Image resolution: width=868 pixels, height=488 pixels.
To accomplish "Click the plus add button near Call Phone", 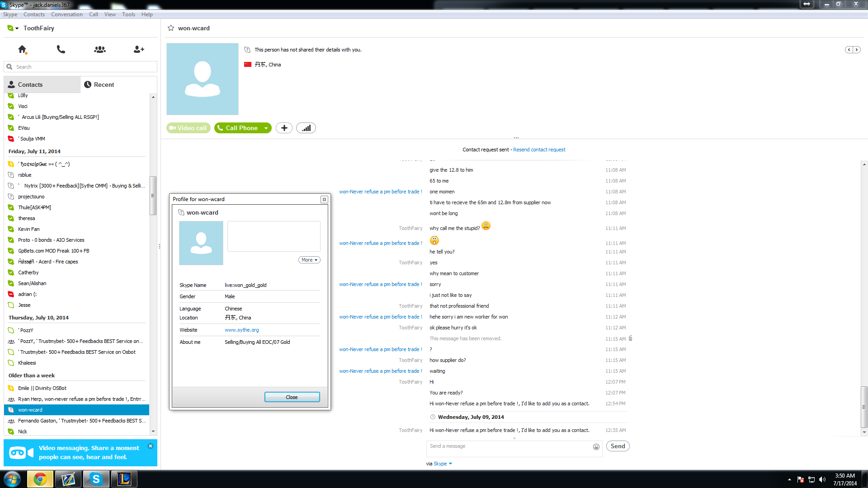I will click(x=284, y=128).
